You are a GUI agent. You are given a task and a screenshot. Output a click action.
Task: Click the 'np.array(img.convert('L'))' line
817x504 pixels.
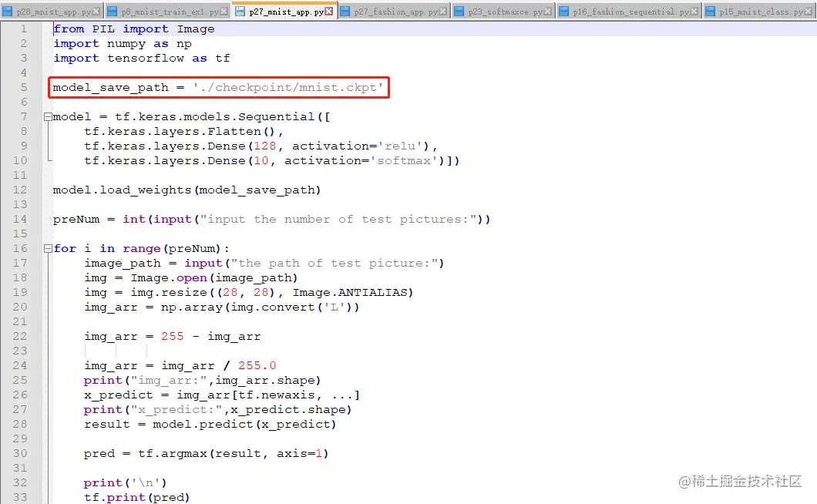pos(222,307)
